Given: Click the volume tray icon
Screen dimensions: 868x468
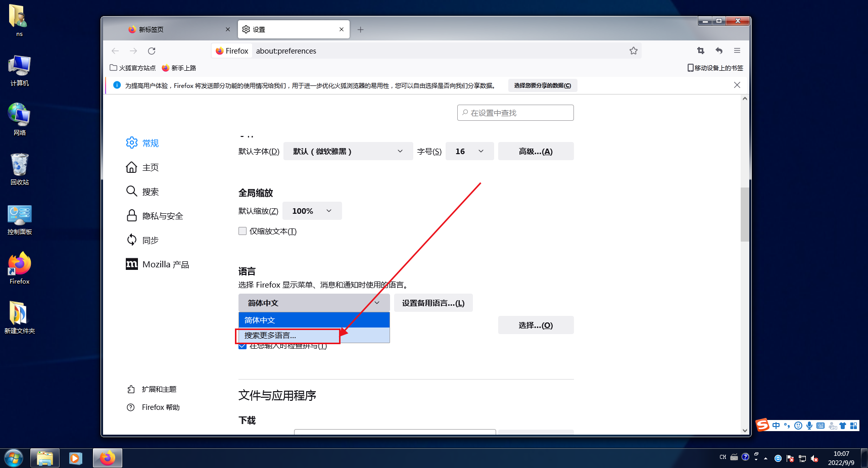Looking at the screenshot, I should [x=814, y=458].
